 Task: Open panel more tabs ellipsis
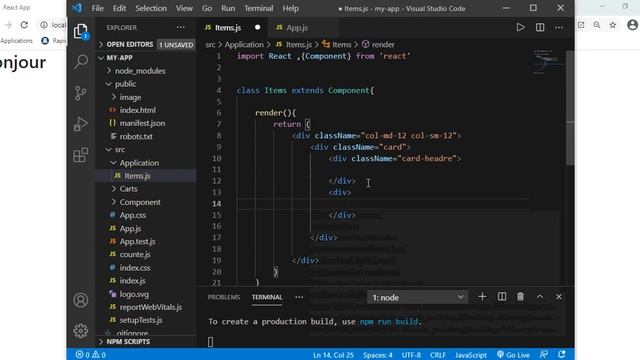click(x=299, y=297)
